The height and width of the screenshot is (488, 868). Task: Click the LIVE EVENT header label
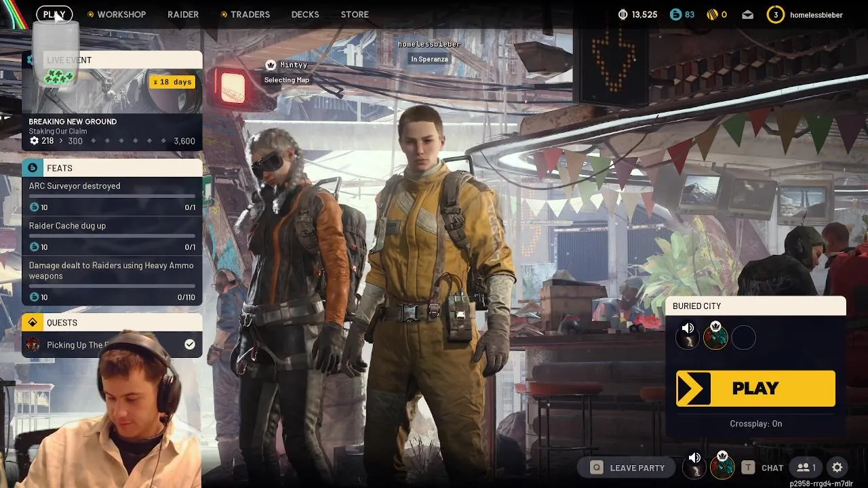69,60
